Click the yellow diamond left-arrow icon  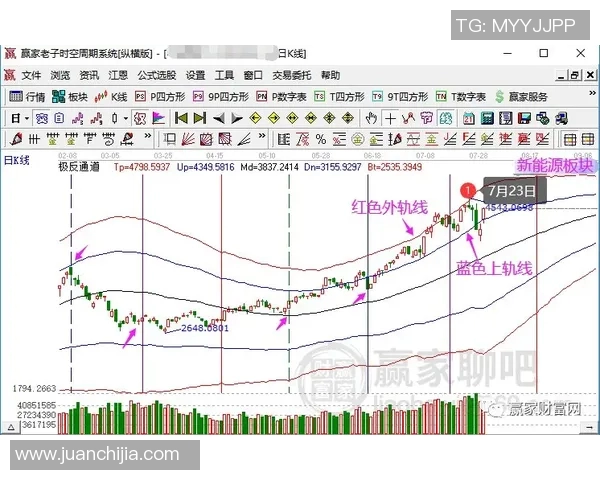point(255,119)
